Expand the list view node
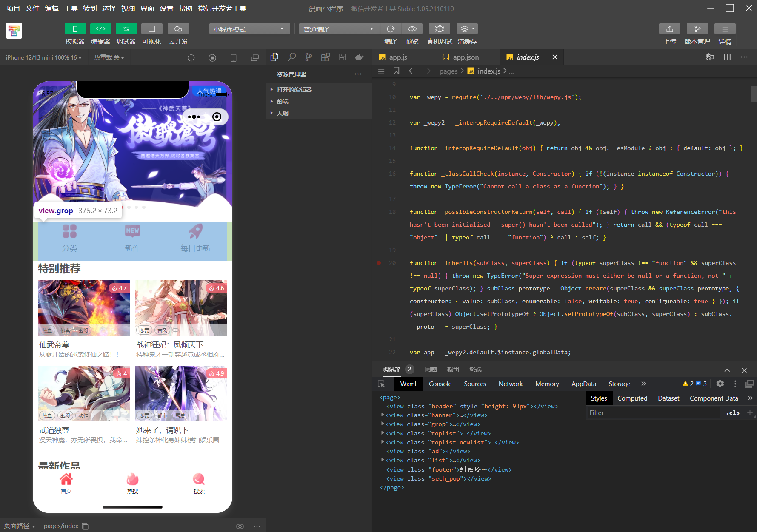 pos(383,460)
